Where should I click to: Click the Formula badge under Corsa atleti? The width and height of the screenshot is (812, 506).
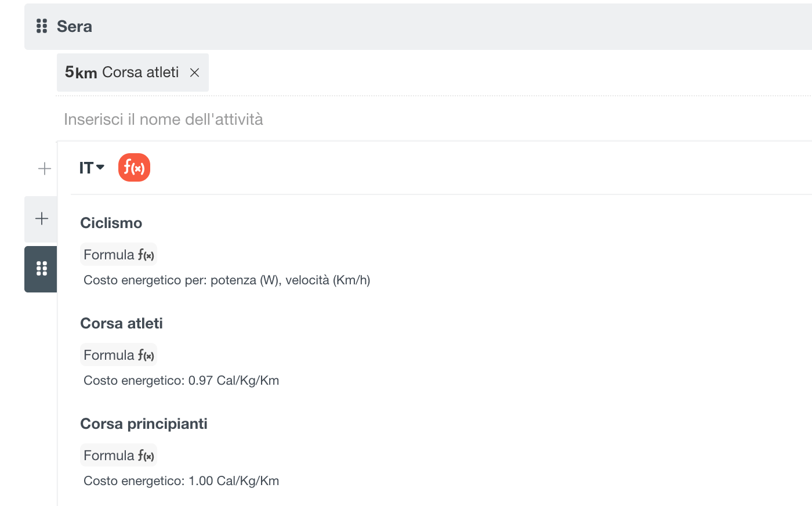click(118, 355)
